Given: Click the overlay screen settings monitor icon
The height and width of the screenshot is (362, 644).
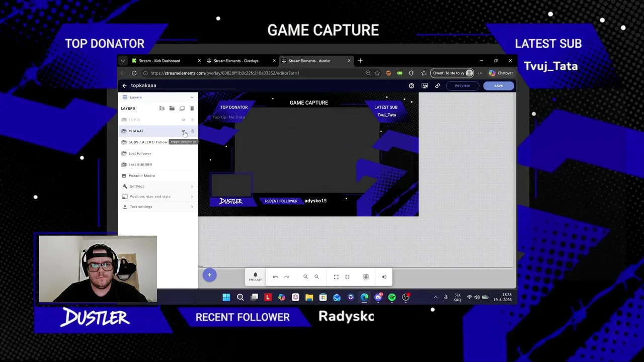Looking at the screenshot, I should pyautogui.click(x=425, y=85).
